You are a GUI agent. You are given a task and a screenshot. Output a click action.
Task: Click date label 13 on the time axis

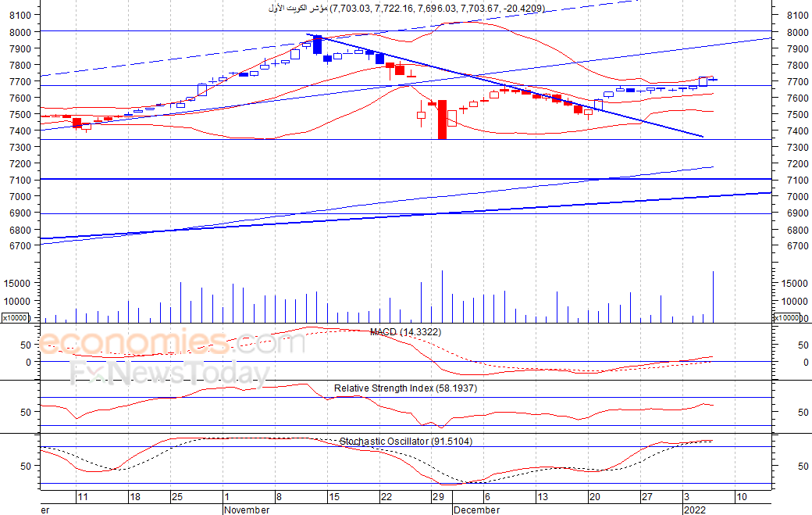coord(542,497)
